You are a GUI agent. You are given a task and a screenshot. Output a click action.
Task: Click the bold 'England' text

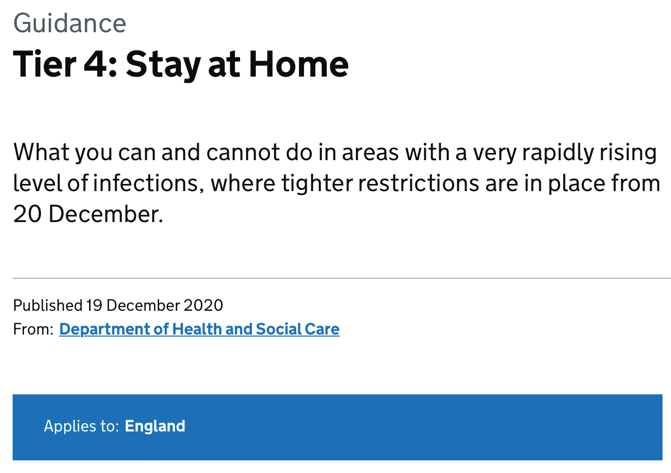tap(155, 426)
